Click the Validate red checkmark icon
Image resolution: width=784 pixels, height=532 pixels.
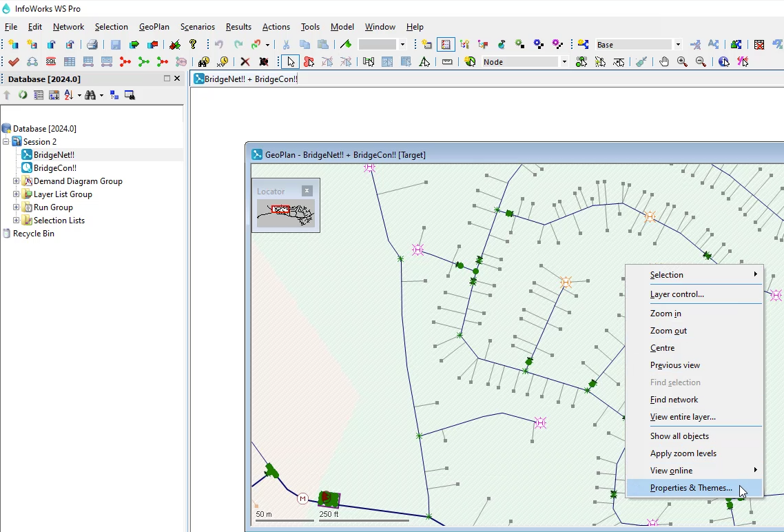[14, 62]
